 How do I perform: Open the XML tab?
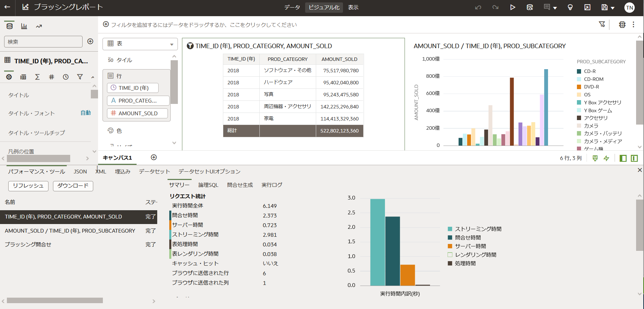pyautogui.click(x=101, y=171)
